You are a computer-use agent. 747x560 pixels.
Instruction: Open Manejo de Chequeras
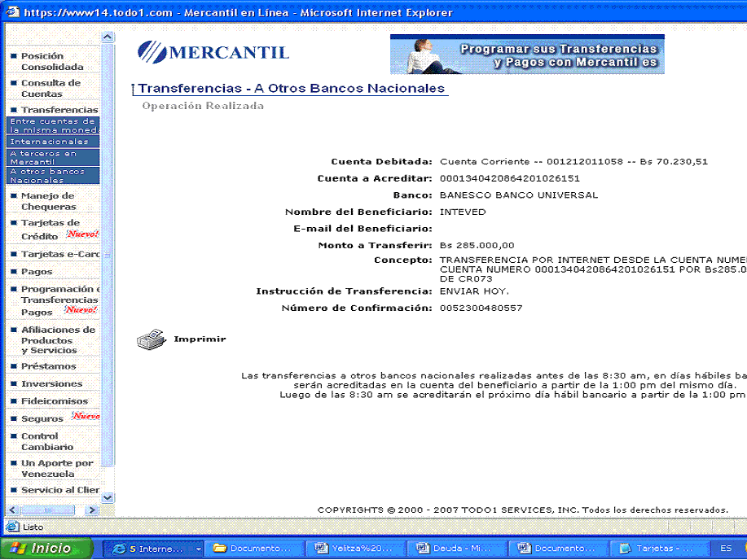(49, 201)
